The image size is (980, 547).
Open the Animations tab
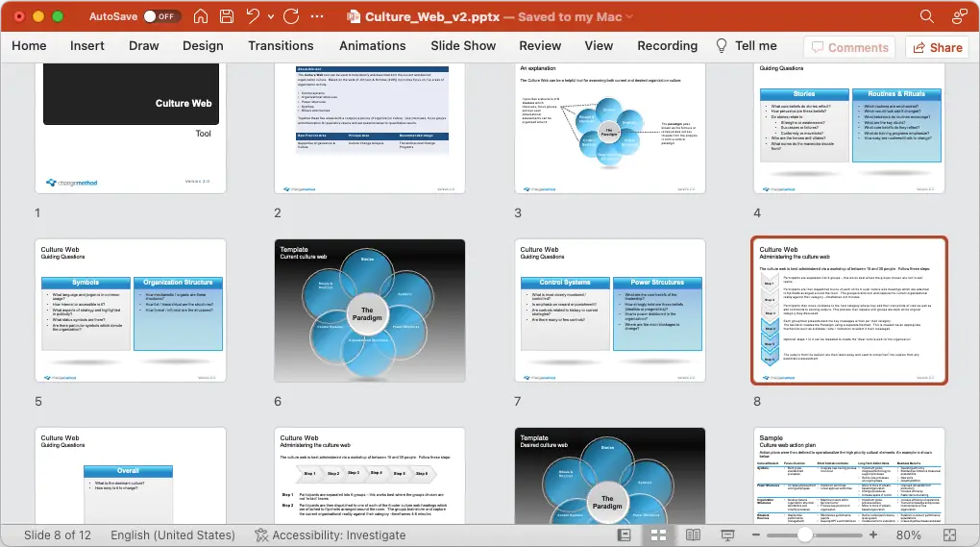pyautogui.click(x=373, y=45)
